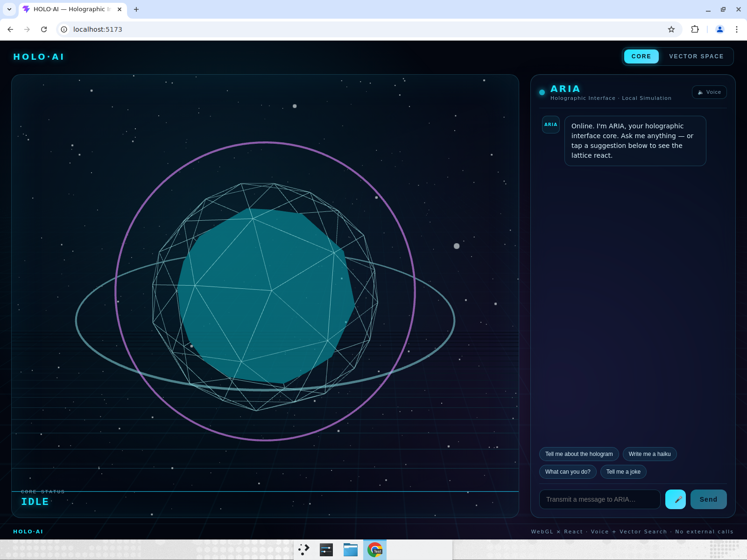Open the Chrome icon in taskbar
This screenshot has width=747, height=560.
pyautogui.click(x=375, y=550)
